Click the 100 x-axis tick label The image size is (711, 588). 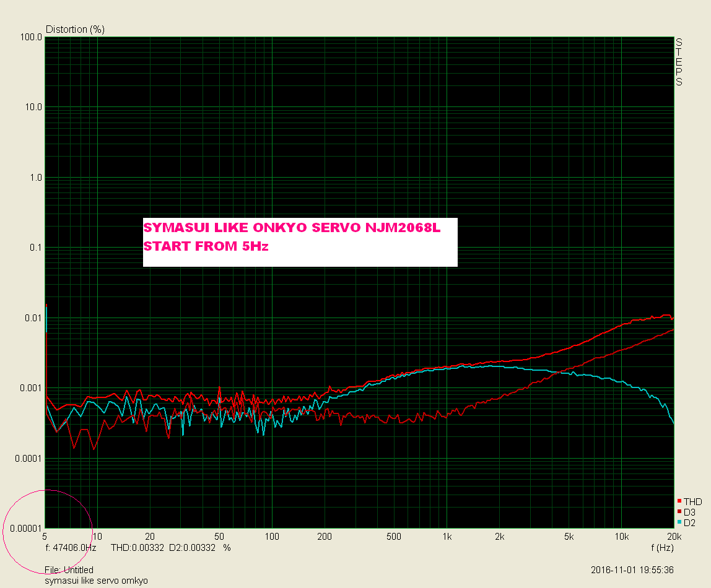(272, 537)
